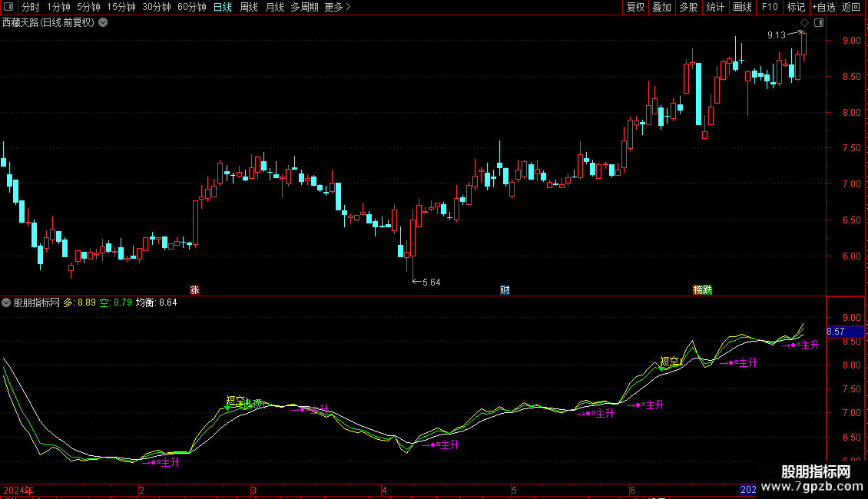Click the 西藏天路(日线.前复权) chart title
This screenshot has width=868, height=499.
[x=48, y=23]
